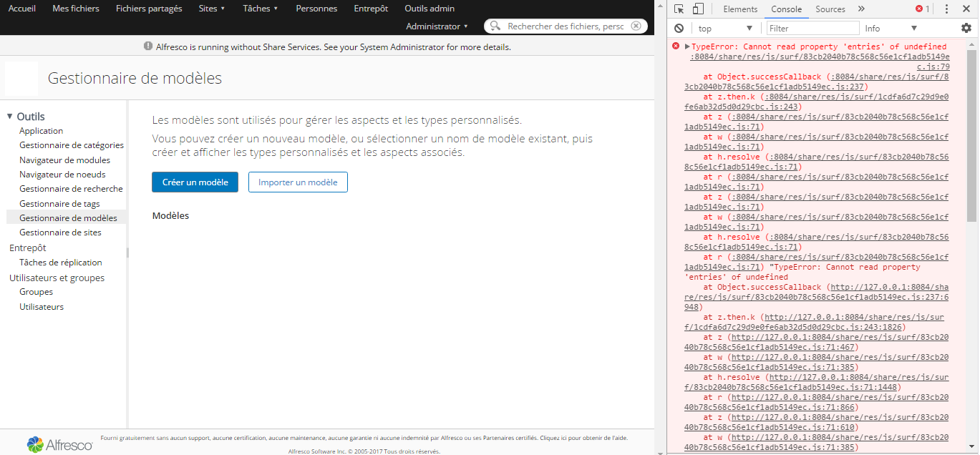The width and height of the screenshot is (980, 455).
Task: Open Fichiers partagés from the top menu
Action: 149,9
